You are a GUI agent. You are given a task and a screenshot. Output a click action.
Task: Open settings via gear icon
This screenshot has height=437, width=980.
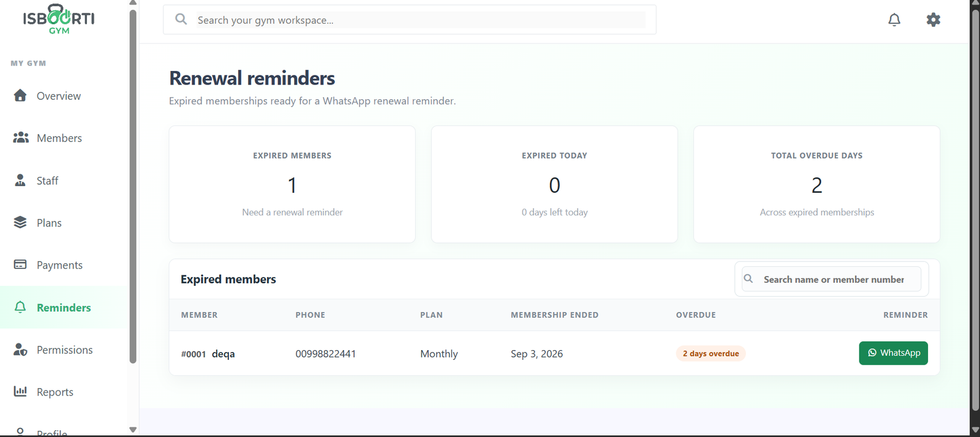(933, 20)
